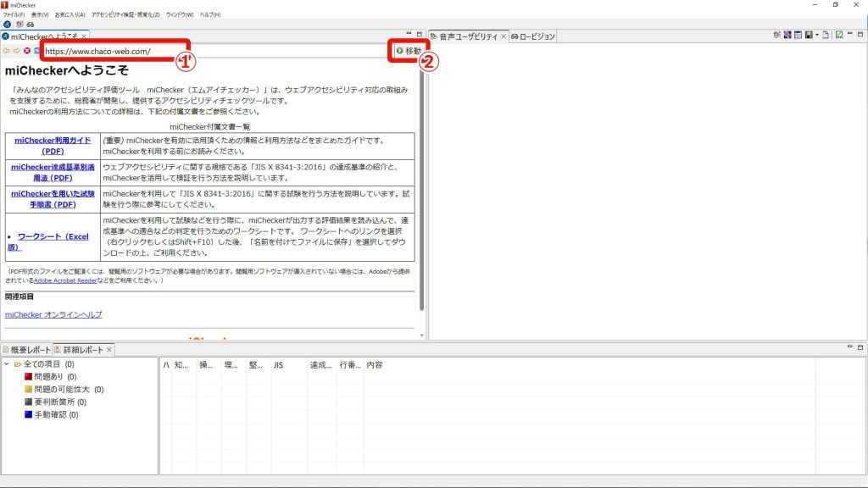This screenshot has height=488, width=868.
Task: Sort by the 操... column header
Action: tap(207, 365)
